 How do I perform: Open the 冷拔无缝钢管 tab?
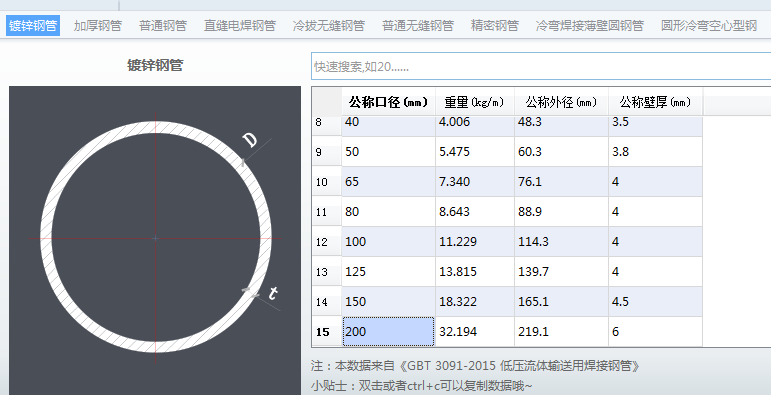point(328,26)
